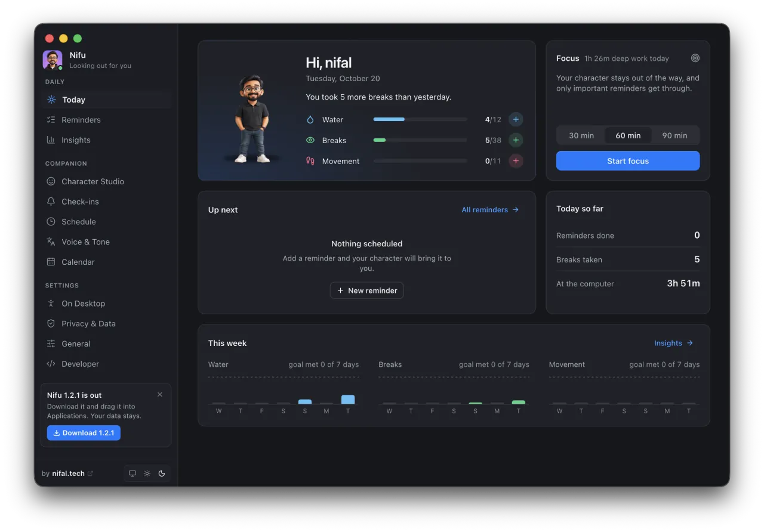Click the Download 1.2.1 button

coord(84,433)
